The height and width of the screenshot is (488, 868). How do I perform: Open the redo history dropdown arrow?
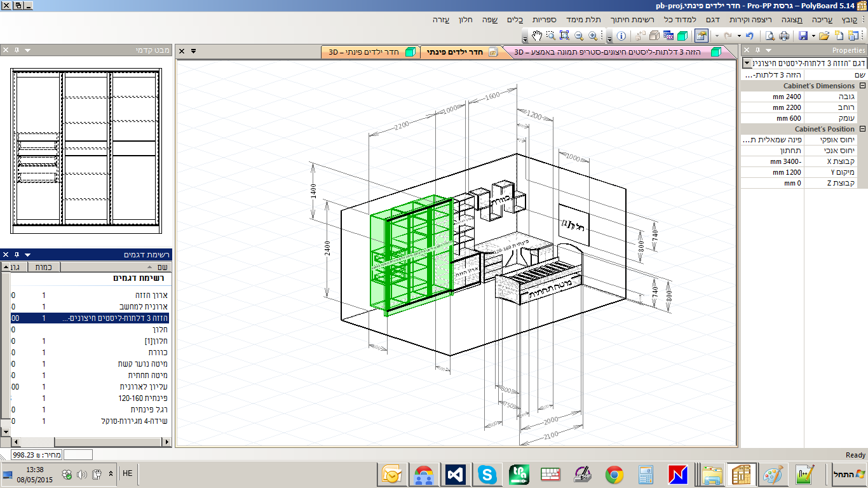717,36
